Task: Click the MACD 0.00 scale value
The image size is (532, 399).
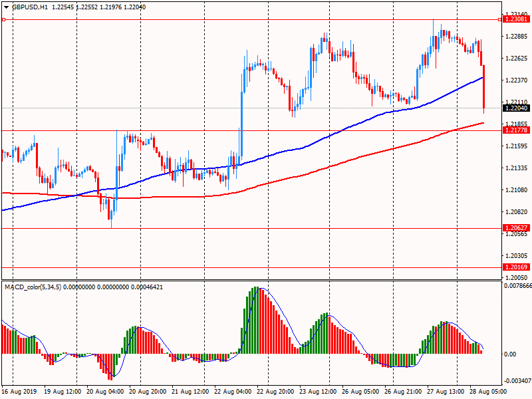Action: 510,354
